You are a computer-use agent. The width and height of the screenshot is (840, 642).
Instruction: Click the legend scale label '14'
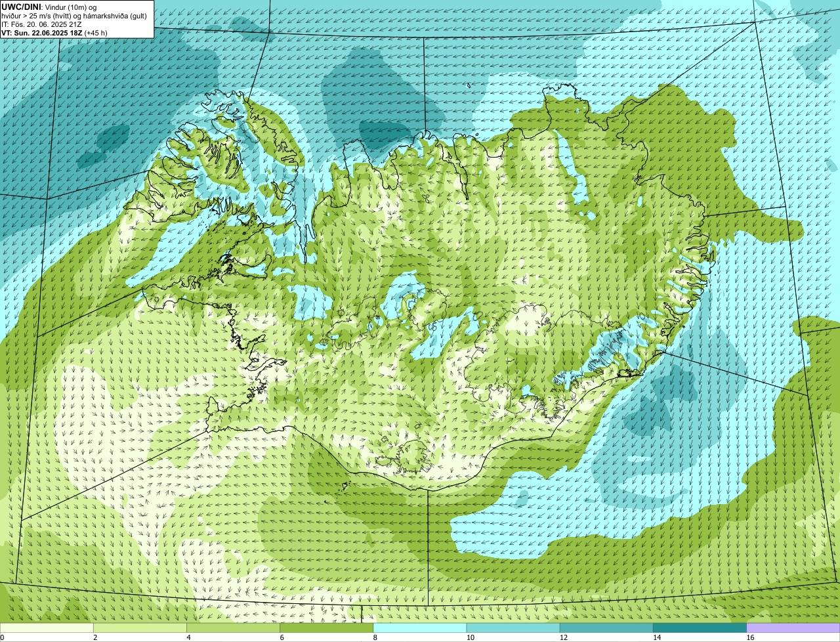tap(657, 637)
